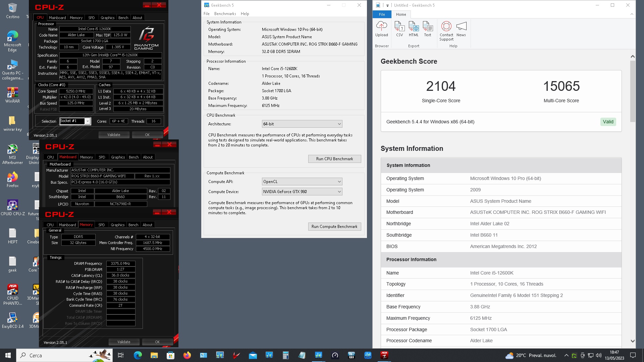This screenshot has height=362, width=644.
Task: Select the WinRAR desktop icon
Action: click(13, 95)
